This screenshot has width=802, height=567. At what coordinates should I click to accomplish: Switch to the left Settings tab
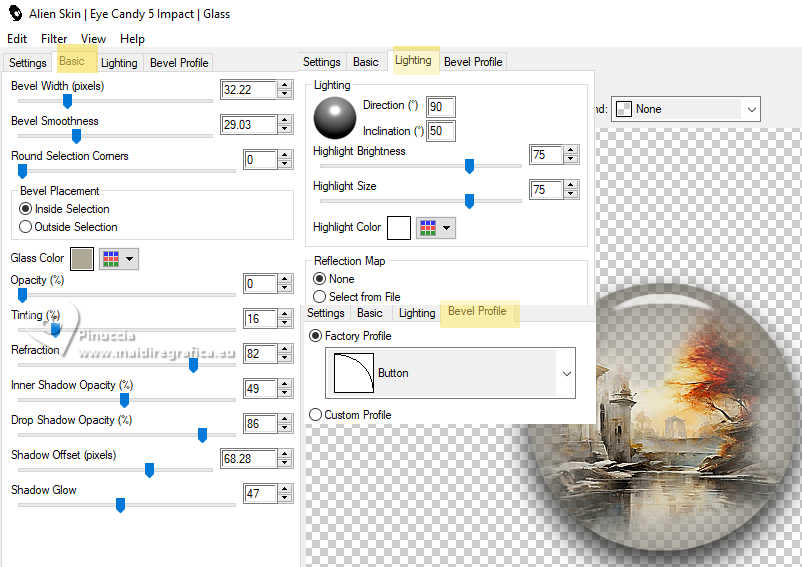pos(28,63)
